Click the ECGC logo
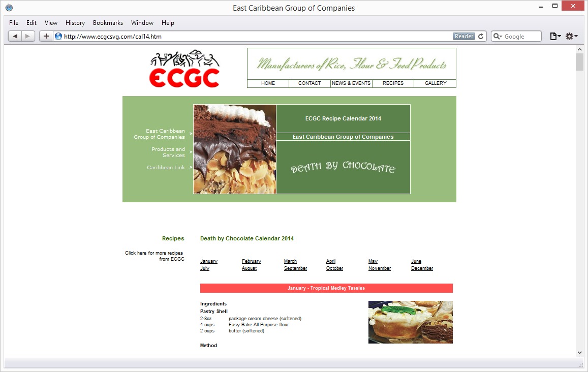This screenshot has width=588, height=372. click(x=184, y=69)
